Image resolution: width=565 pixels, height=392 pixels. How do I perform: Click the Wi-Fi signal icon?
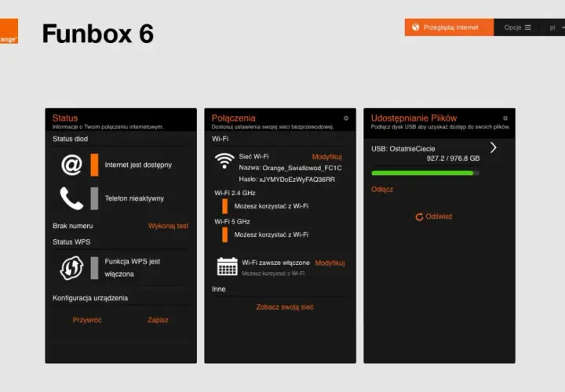coord(224,161)
